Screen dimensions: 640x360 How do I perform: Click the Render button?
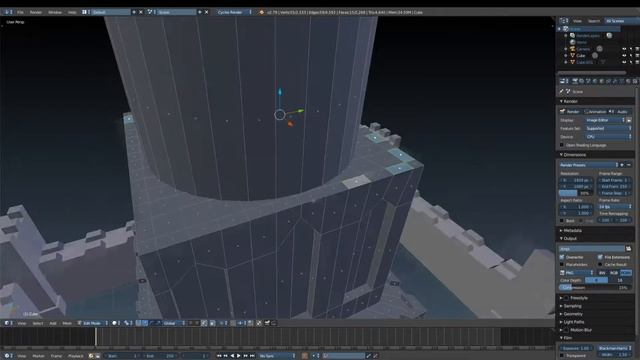click(x=570, y=111)
